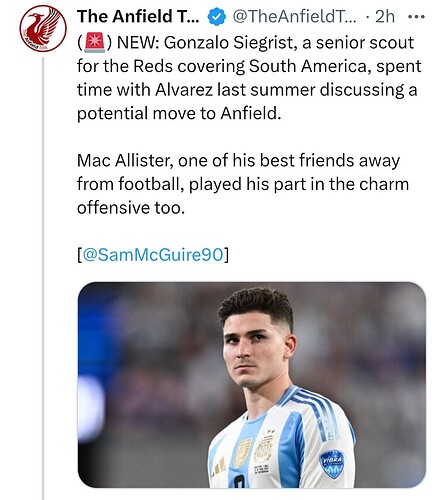Image resolution: width=446 pixels, height=500 pixels.
Task: Click the words 'offensive too.' in tweet
Action: 131,208
